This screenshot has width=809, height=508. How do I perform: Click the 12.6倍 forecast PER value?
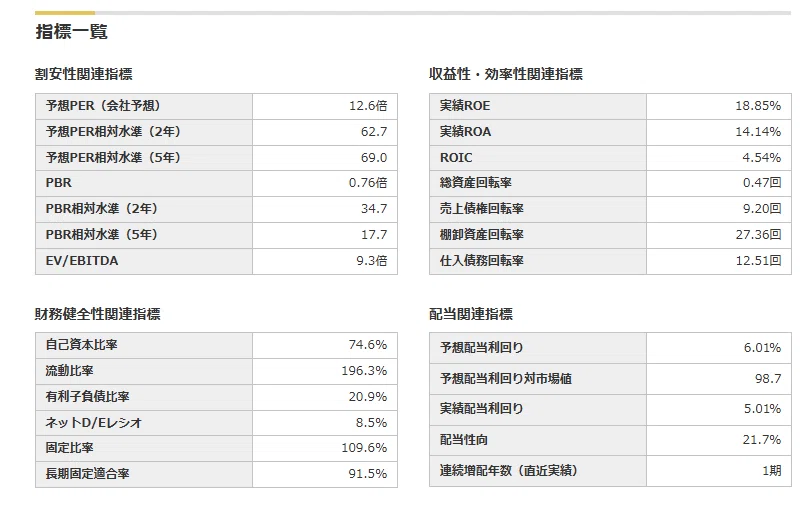coord(368,106)
